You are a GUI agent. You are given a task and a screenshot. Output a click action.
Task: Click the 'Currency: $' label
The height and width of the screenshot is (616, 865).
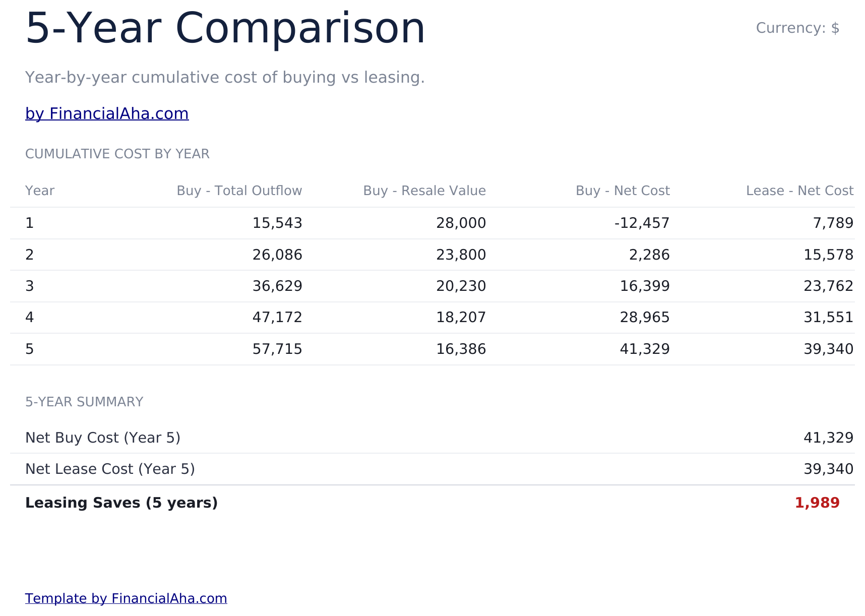click(797, 28)
